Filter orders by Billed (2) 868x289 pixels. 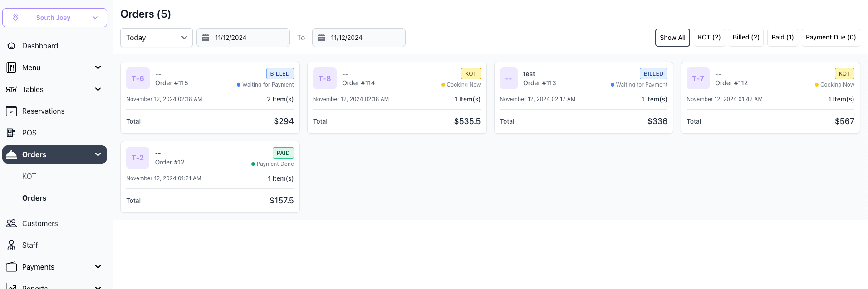click(x=746, y=38)
